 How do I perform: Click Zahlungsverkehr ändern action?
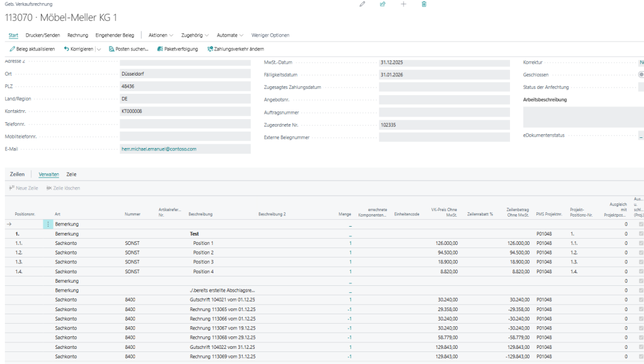(236, 49)
